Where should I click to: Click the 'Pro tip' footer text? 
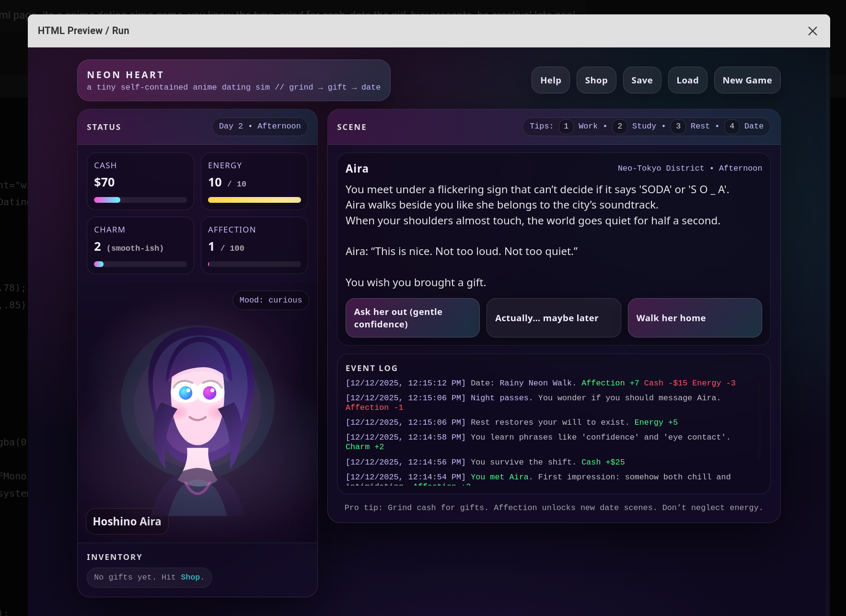pos(554,508)
